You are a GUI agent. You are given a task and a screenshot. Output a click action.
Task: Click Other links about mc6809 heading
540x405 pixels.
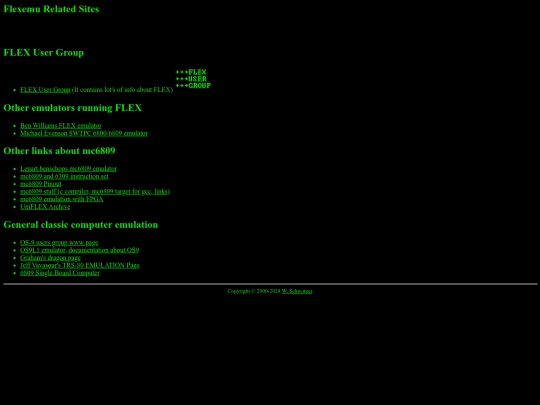(59, 151)
